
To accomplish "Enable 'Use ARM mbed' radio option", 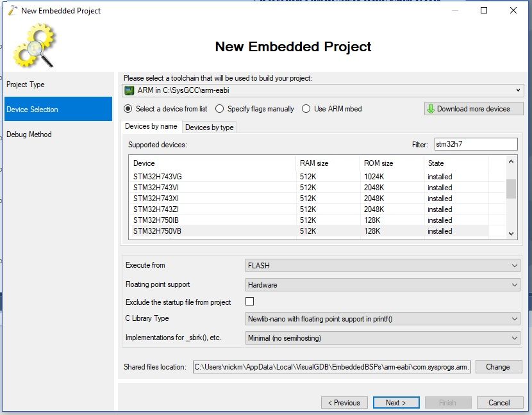I will 306,109.
